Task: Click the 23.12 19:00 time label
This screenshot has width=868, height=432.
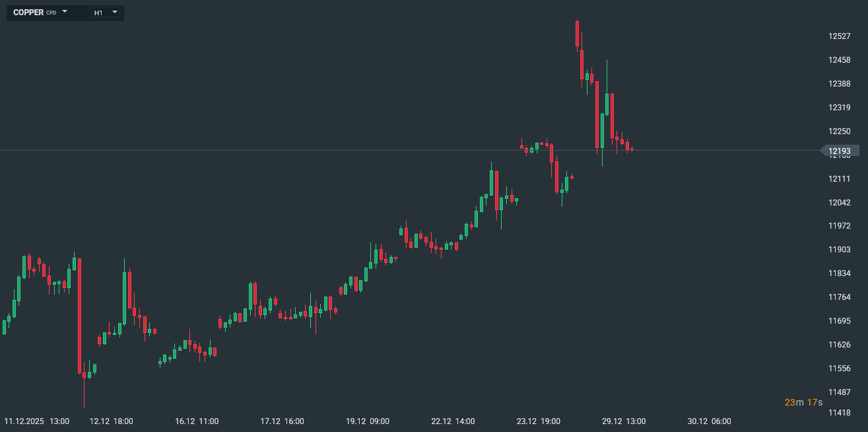Action: pos(539,421)
